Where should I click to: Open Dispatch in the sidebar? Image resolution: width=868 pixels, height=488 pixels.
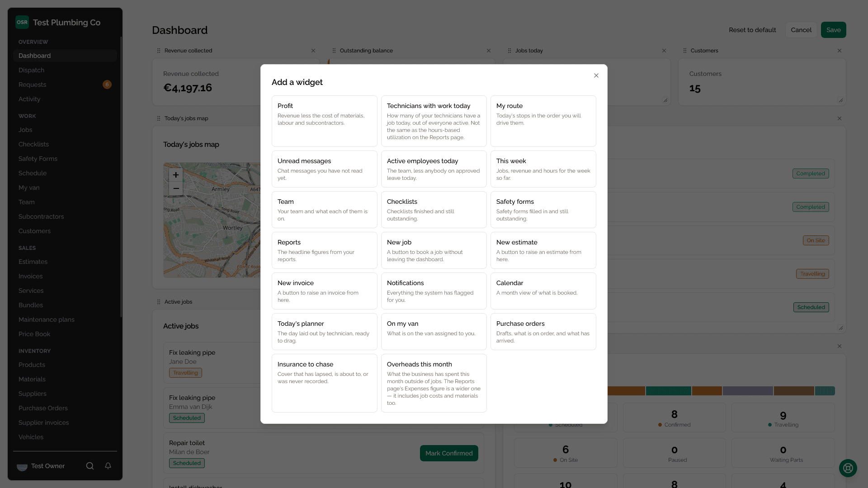(x=65, y=70)
